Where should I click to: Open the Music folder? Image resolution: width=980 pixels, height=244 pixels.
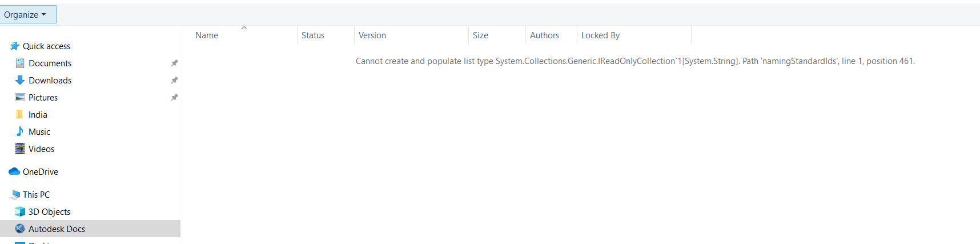pyautogui.click(x=39, y=131)
